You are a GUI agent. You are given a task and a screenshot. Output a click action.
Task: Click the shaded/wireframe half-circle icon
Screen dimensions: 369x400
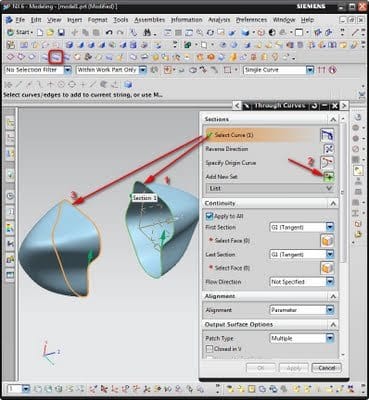[x=272, y=32]
